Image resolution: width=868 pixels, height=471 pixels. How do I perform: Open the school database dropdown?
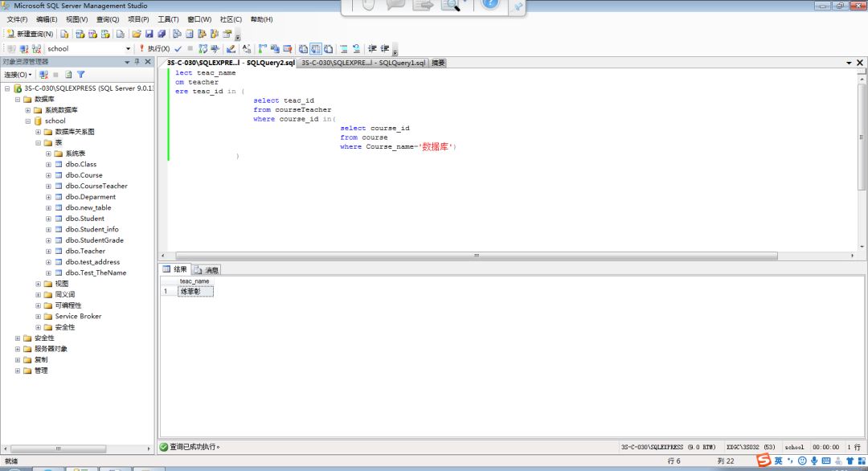(128, 49)
